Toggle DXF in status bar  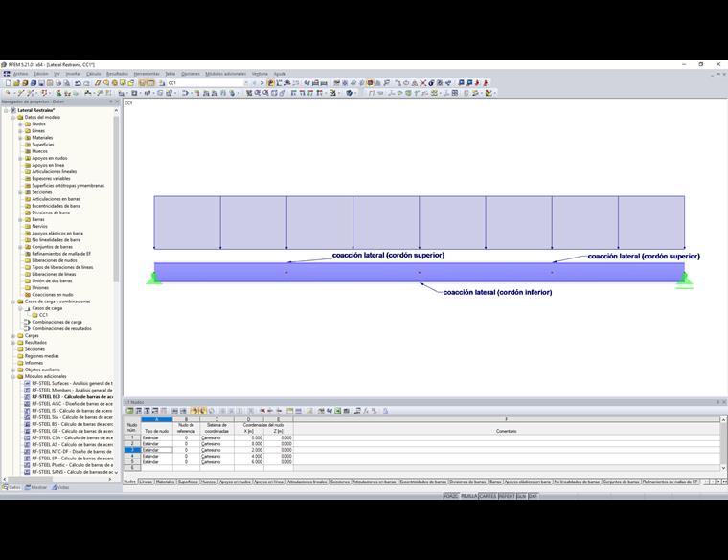[x=533, y=496]
